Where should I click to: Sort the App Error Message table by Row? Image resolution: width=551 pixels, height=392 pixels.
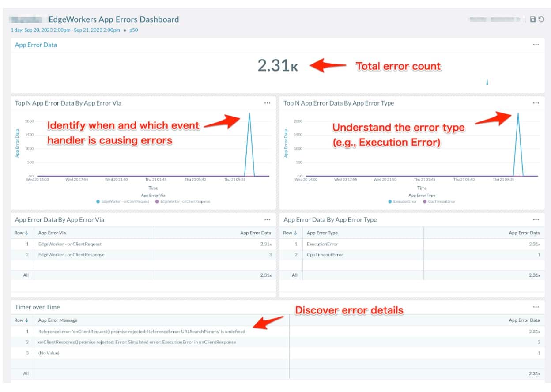point(21,320)
